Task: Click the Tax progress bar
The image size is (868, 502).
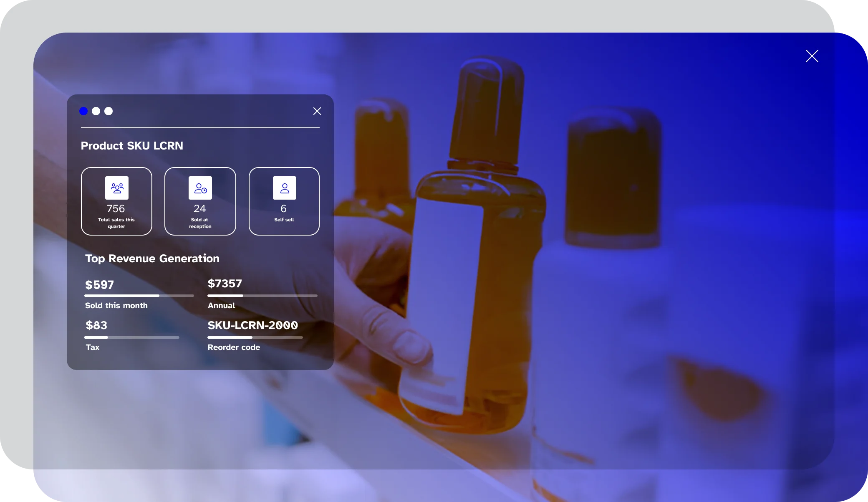Action: point(132,337)
